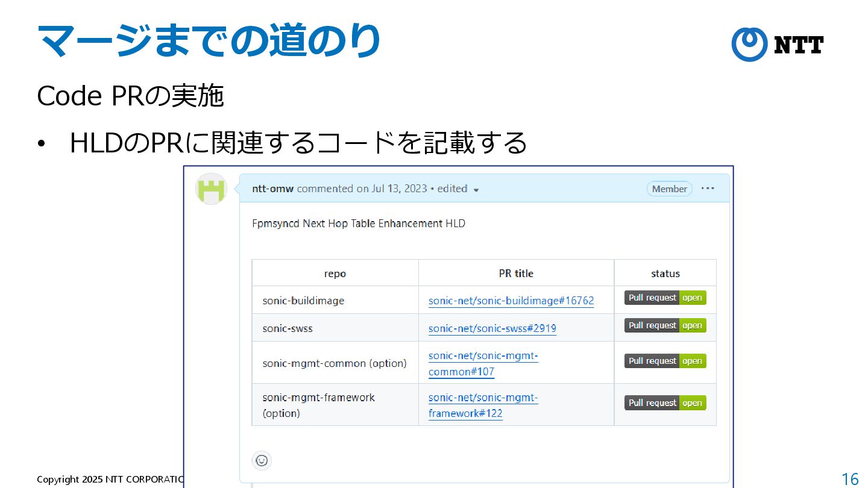Screen dimensions: 868x488
Task: Click the sonic-swss pull request open badge
Action: click(665, 325)
